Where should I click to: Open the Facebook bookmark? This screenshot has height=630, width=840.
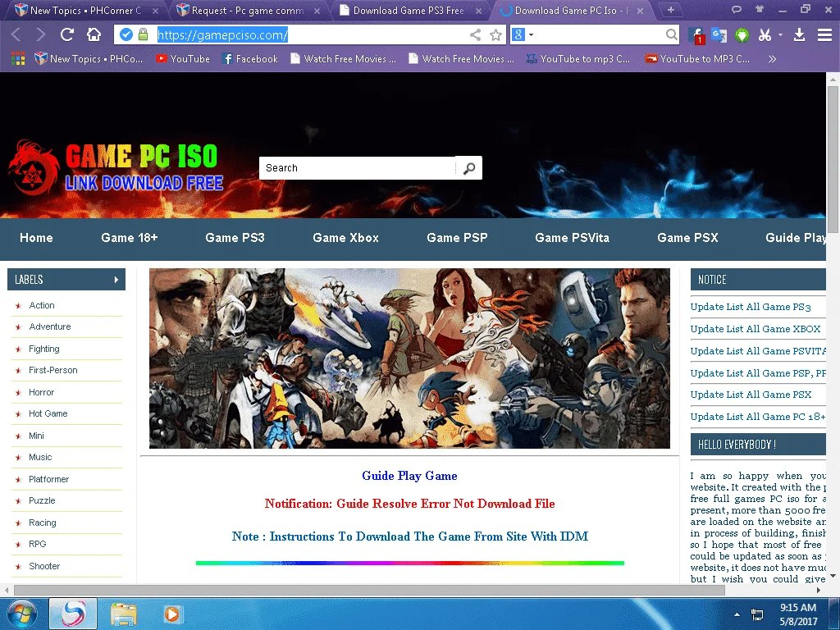(x=250, y=59)
